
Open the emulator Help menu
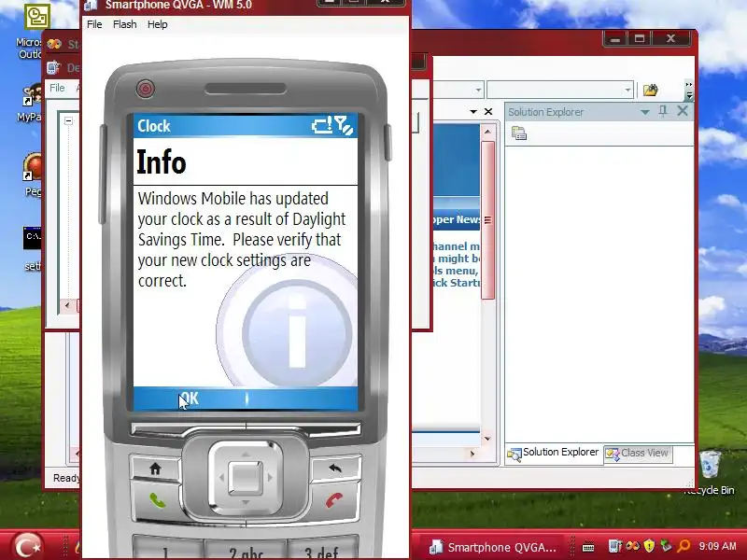pos(157,24)
